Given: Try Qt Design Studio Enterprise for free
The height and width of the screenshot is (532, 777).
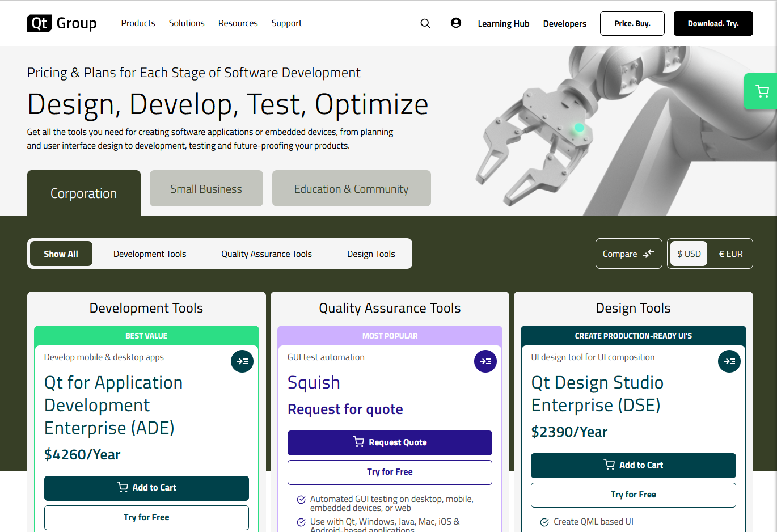Looking at the screenshot, I should (634, 495).
